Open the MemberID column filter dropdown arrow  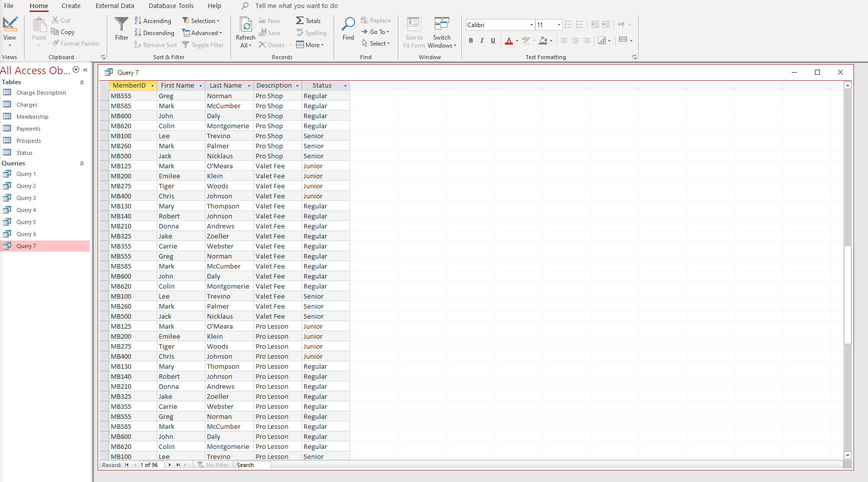coord(152,86)
